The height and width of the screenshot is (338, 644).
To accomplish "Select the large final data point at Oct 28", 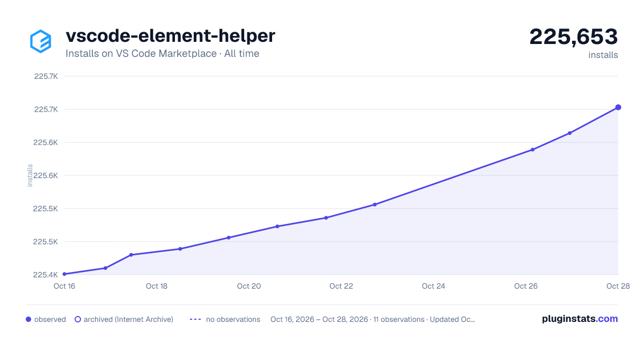I will click(618, 107).
